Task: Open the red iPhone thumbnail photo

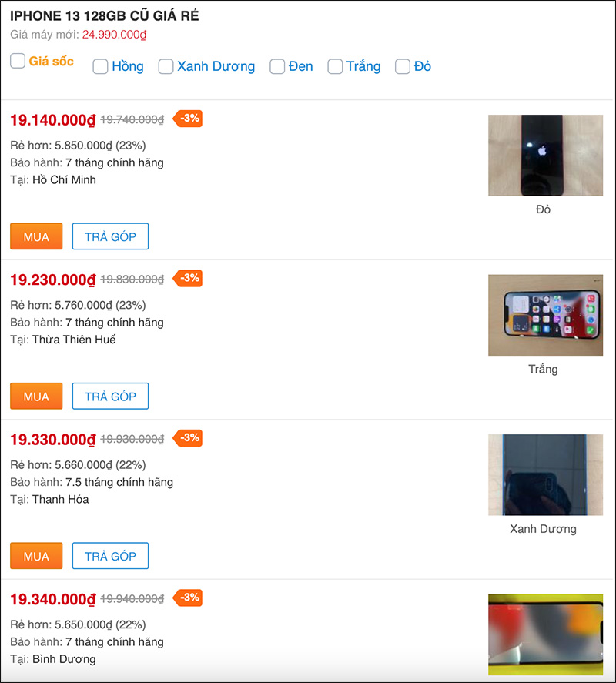Action: coord(545,156)
